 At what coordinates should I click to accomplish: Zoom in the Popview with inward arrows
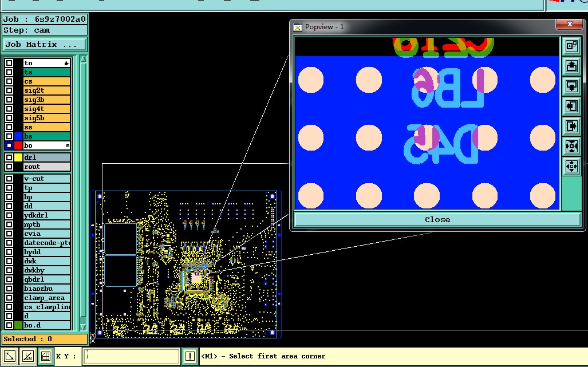[x=571, y=146]
